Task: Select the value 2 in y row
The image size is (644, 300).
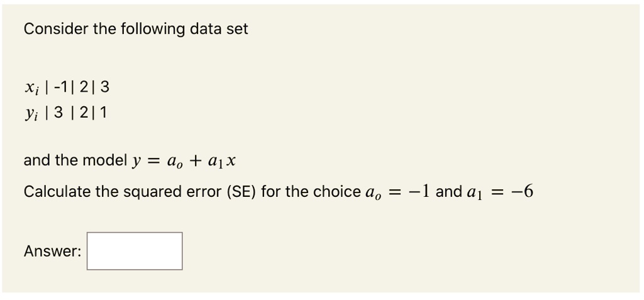Action: [x=84, y=112]
